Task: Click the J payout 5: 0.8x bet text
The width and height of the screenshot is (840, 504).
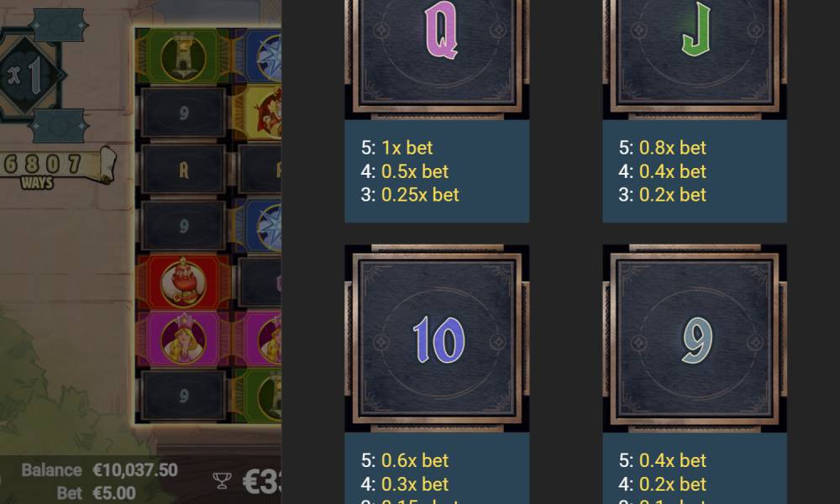Action: [x=662, y=148]
